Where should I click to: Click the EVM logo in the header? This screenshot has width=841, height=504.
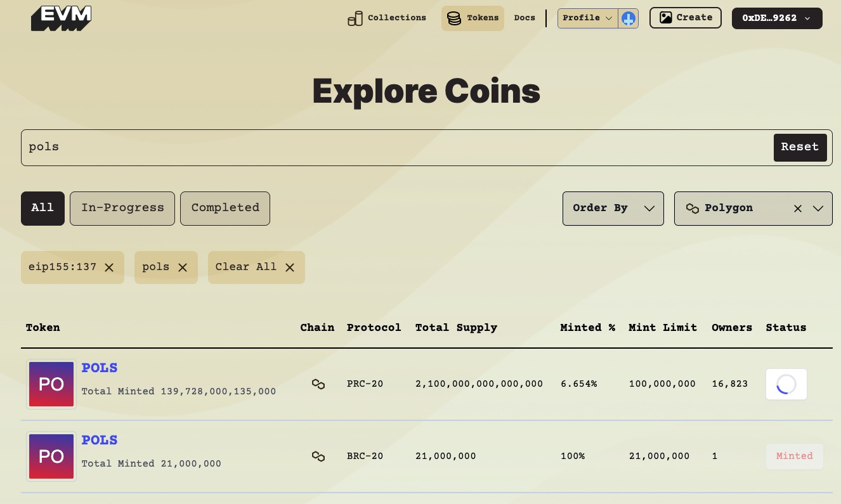(x=61, y=18)
